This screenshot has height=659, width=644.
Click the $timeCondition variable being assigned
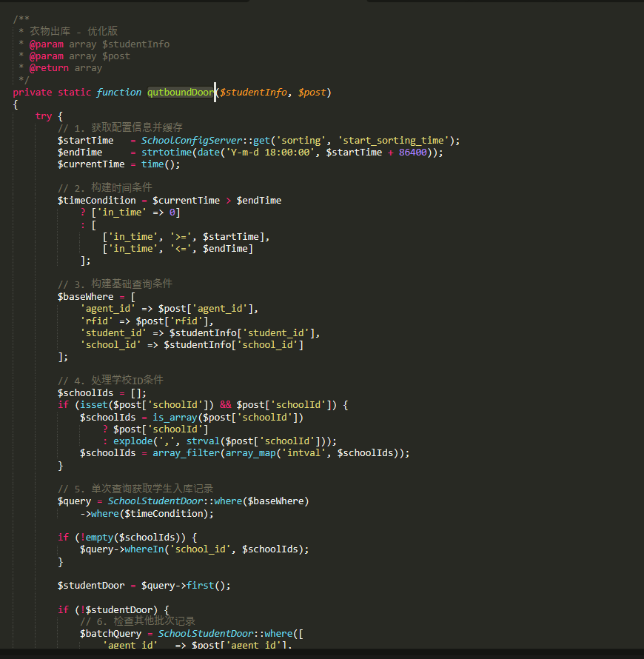coord(97,201)
